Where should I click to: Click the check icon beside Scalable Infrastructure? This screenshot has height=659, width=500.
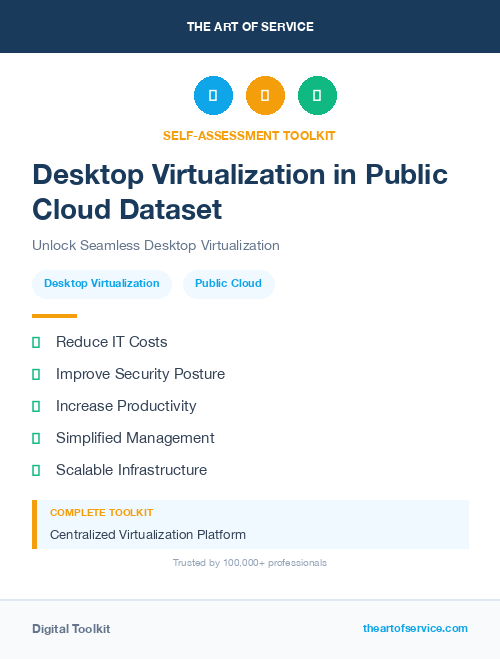(x=36, y=470)
